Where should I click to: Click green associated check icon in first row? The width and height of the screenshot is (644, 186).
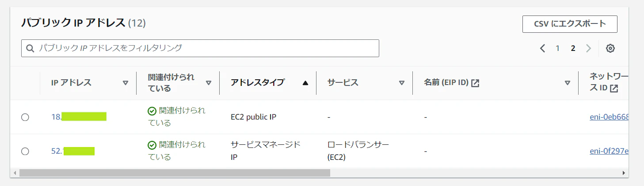pos(152,111)
